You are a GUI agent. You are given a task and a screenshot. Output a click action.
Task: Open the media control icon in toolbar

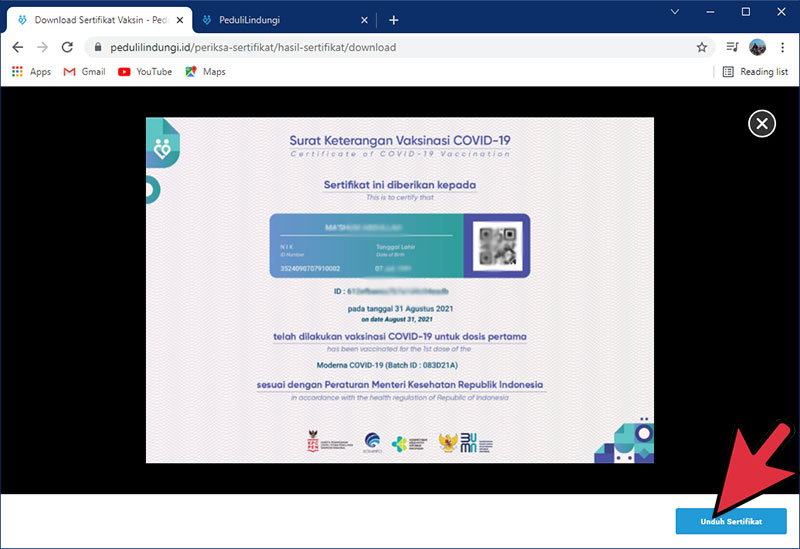pyautogui.click(x=733, y=47)
